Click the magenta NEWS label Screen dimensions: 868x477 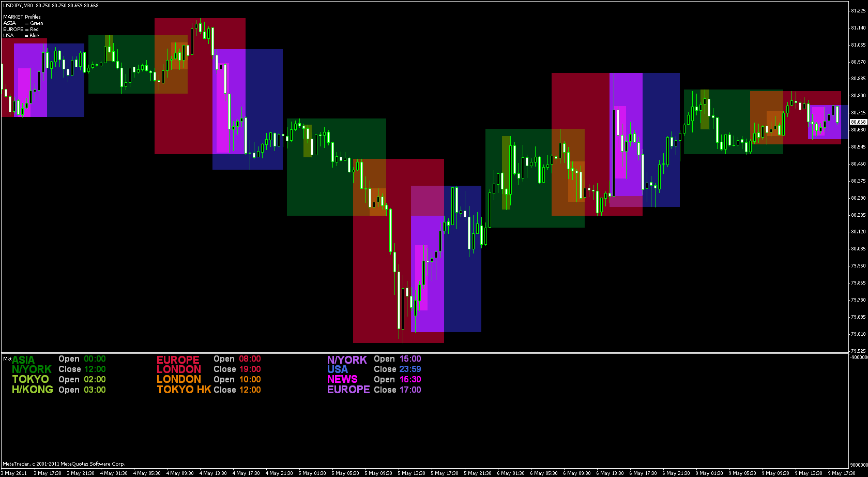click(x=342, y=379)
